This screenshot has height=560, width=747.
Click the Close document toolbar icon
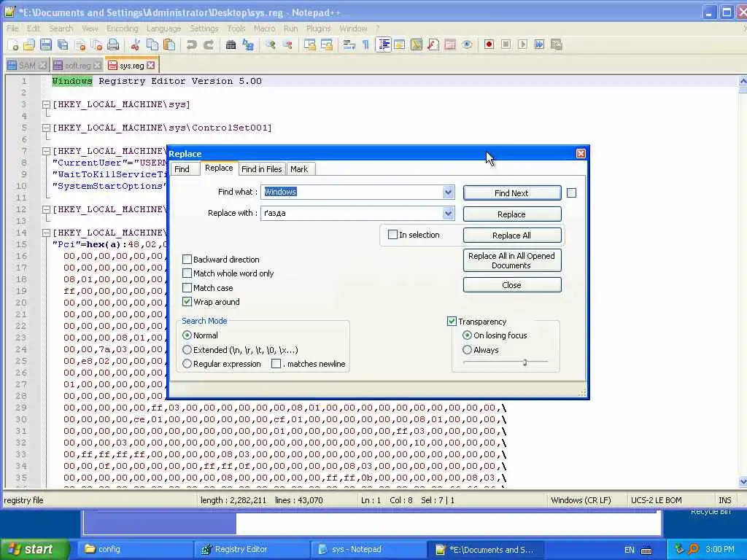(x=80, y=44)
